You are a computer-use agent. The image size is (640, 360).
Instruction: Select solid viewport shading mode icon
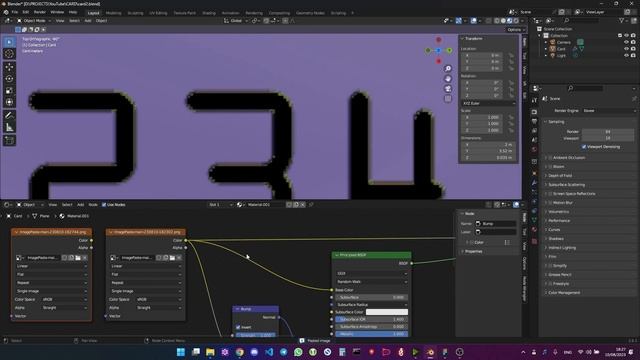click(503, 20)
